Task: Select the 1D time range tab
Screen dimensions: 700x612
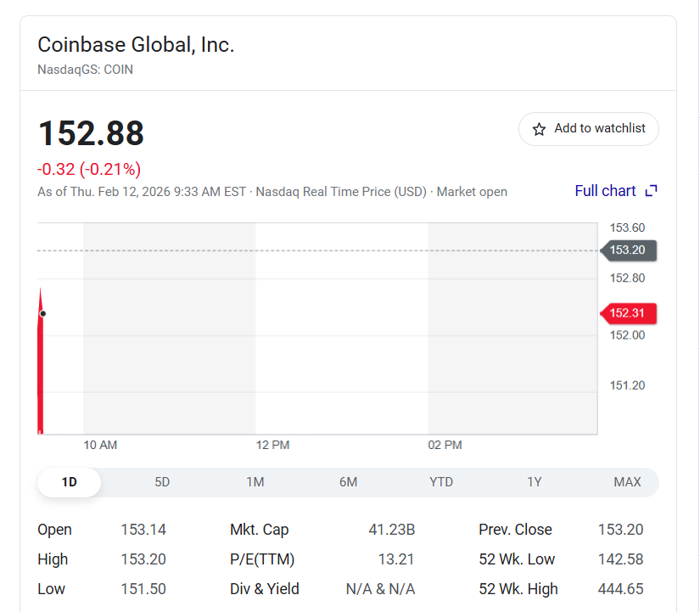Action: (x=70, y=482)
